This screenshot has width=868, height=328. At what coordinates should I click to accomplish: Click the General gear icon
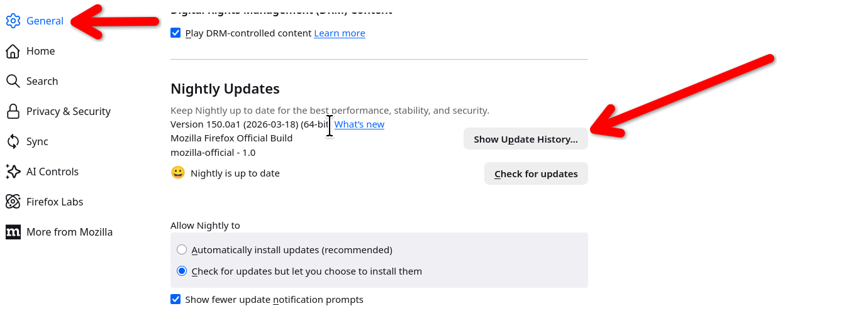point(13,21)
